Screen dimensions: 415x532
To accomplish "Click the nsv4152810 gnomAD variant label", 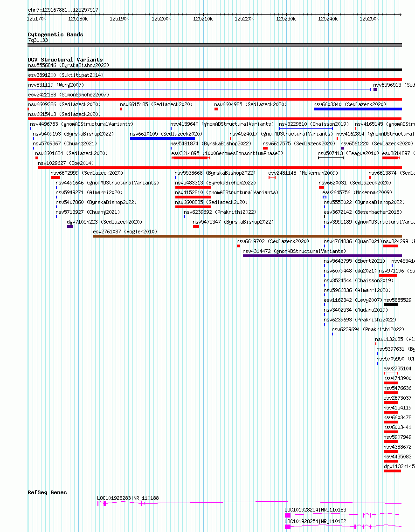I will [227, 193].
